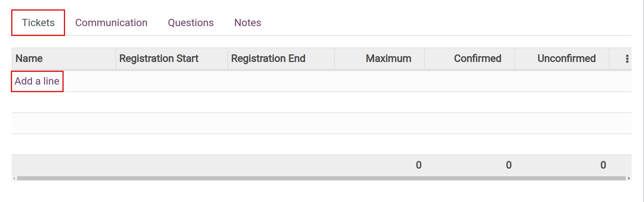Sort by the Name column header
The image size is (644, 202).
pos(29,58)
